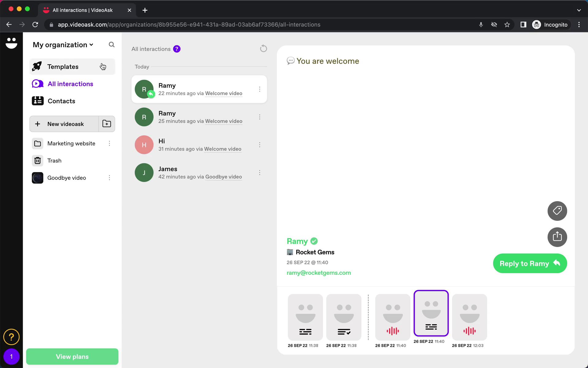Click the Trash icon in sidebar
The image size is (588, 368).
[38, 160]
